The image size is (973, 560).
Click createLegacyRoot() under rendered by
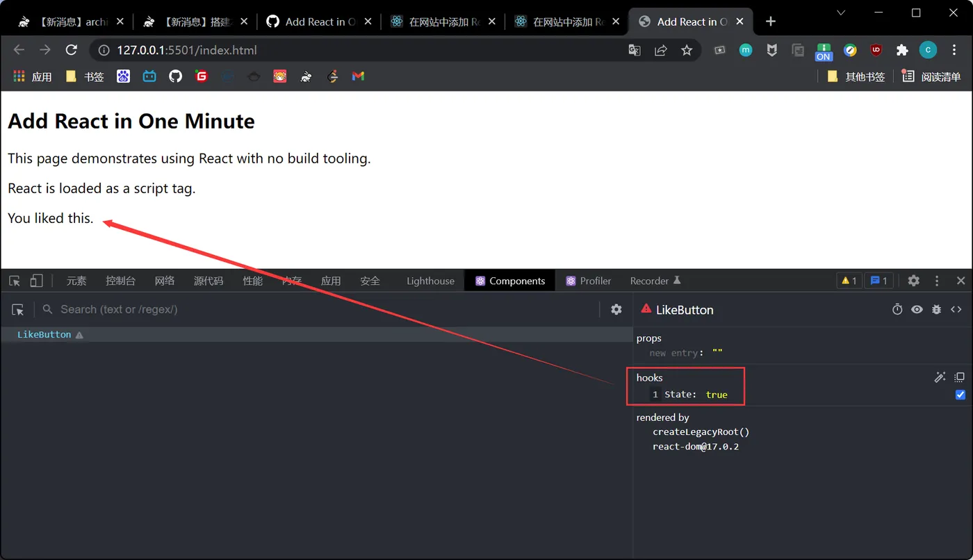[701, 431]
